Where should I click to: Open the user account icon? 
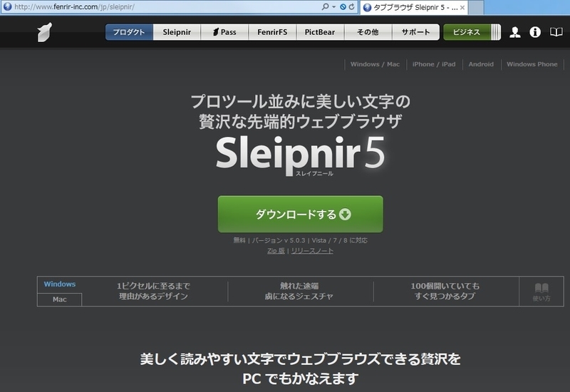[x=514, y=32]
